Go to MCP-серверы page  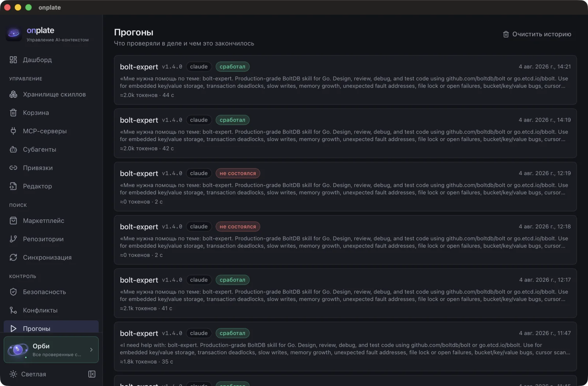(x=51, y=131)
